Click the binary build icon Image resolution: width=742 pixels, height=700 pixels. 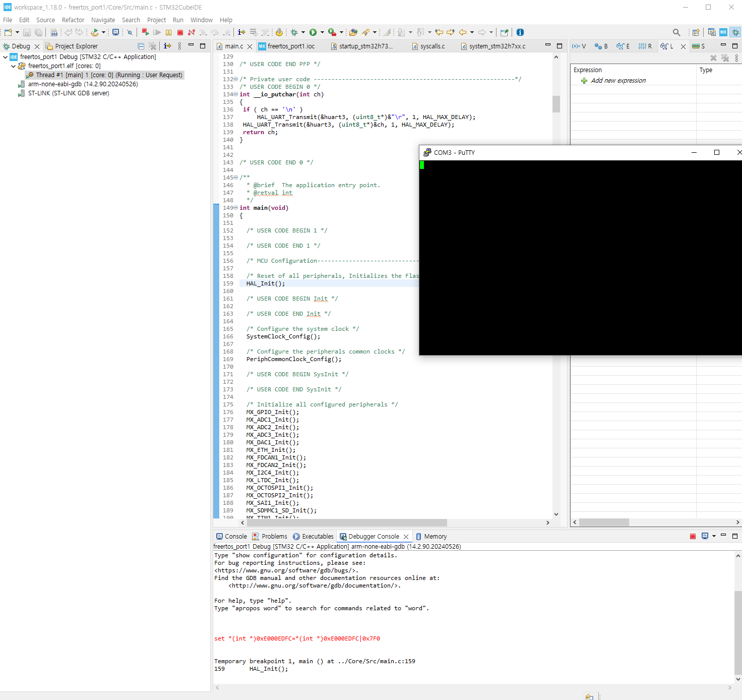pos(54,32)
